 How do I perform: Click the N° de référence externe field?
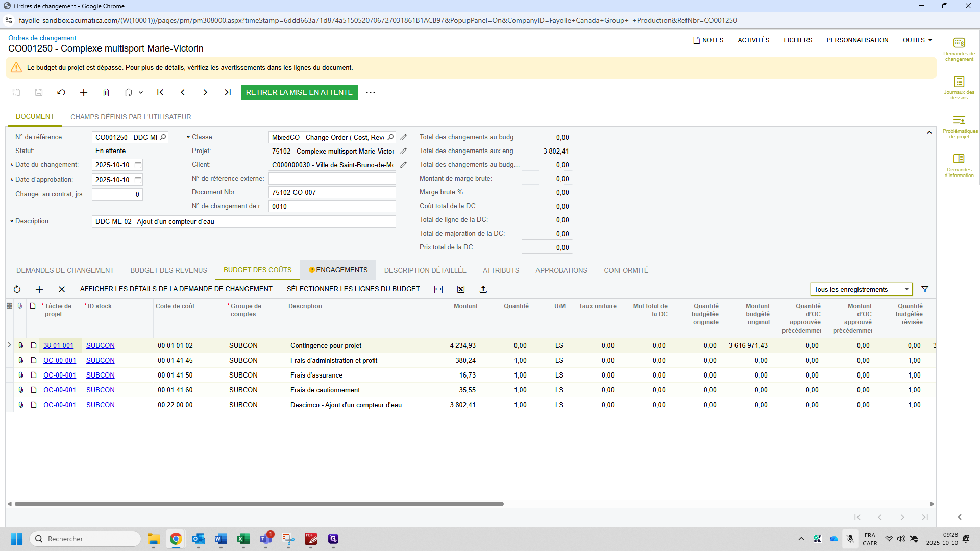click(332, 179)
